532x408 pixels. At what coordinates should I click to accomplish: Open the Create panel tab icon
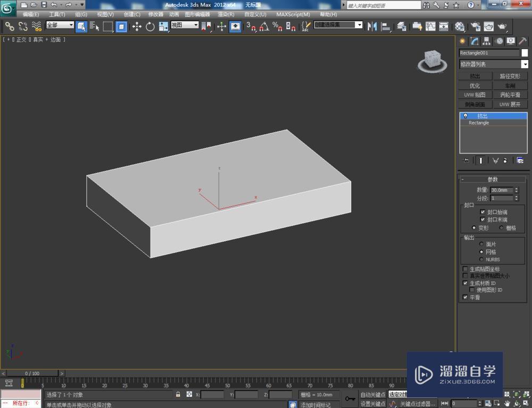click(x=462, y=41)
